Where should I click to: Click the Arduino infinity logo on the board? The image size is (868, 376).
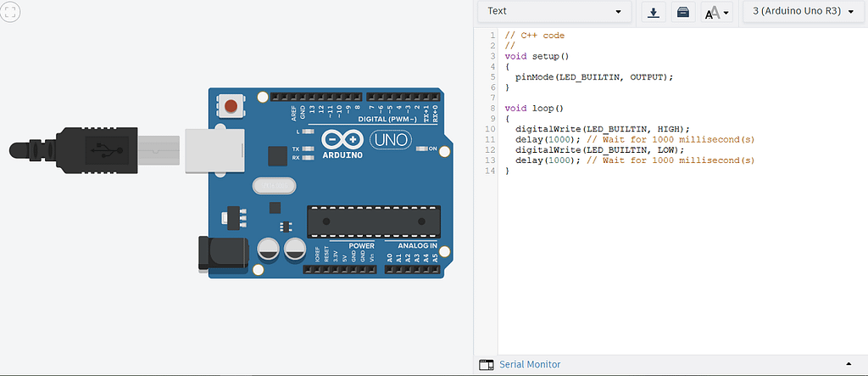343,139
